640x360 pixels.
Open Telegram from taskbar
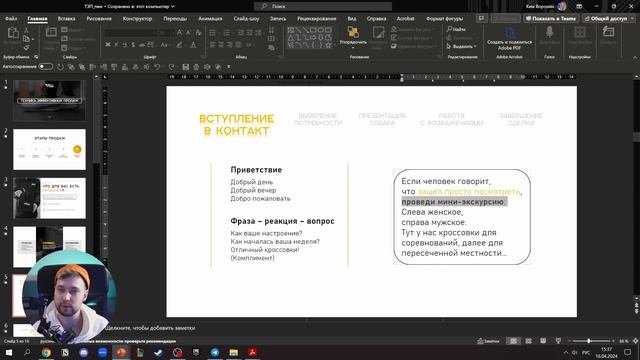[x=215, y=352]
